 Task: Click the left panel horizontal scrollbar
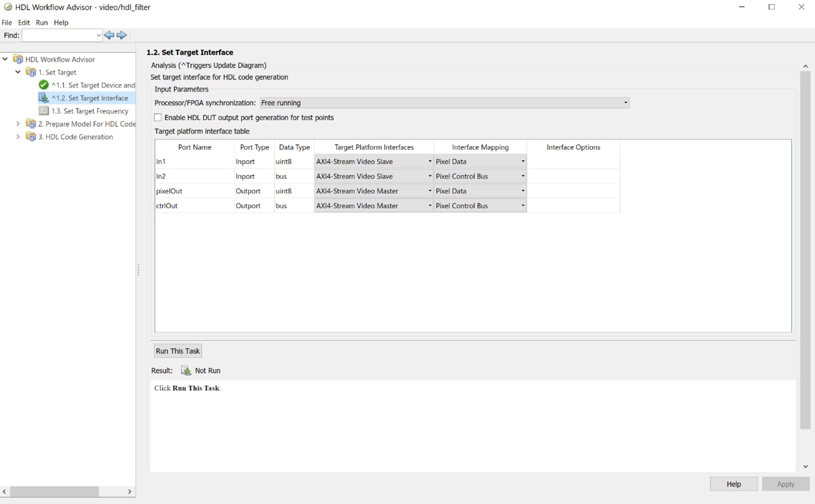point(54,492)
